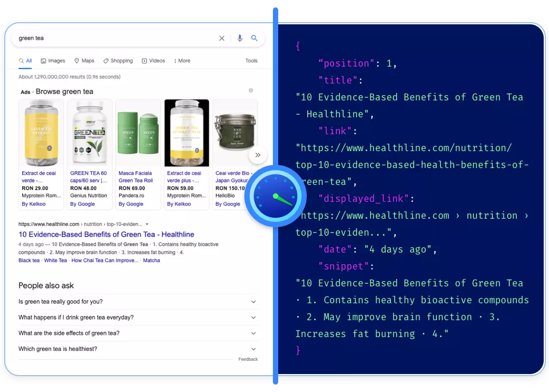The width and height of the screenshot is (549, 392).
Task: Open the More menu
Action: (x=182, y=61)
